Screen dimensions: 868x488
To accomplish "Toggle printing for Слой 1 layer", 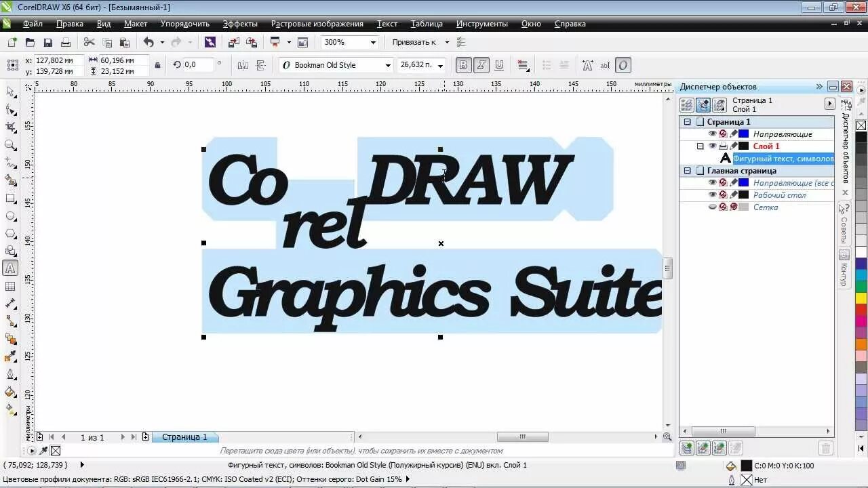I will [723, 146].
